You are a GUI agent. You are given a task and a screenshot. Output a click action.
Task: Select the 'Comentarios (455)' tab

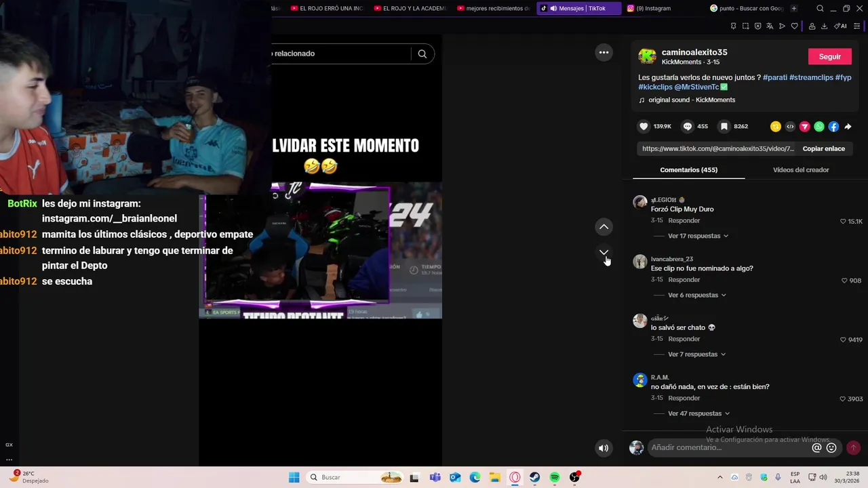coord(688,169)
